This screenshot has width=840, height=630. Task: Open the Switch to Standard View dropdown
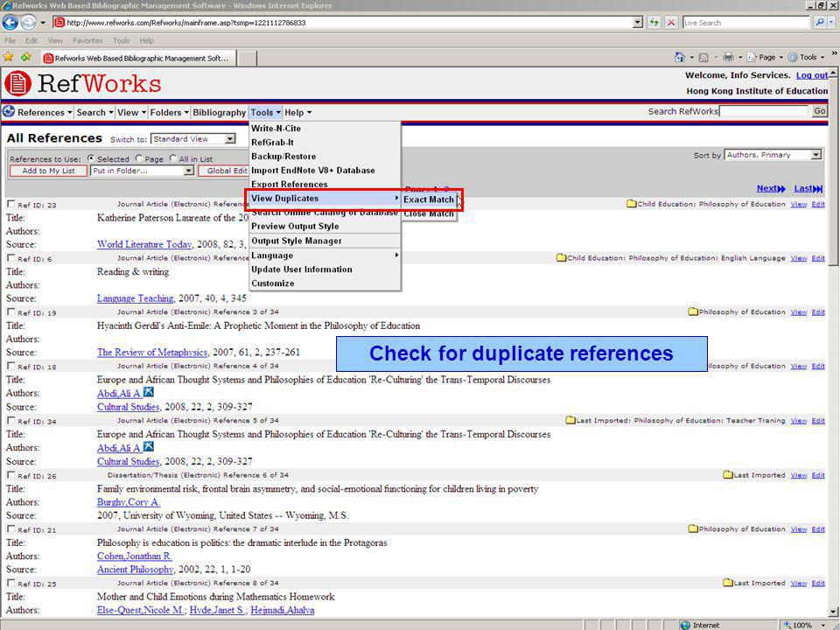pos(192,139)
